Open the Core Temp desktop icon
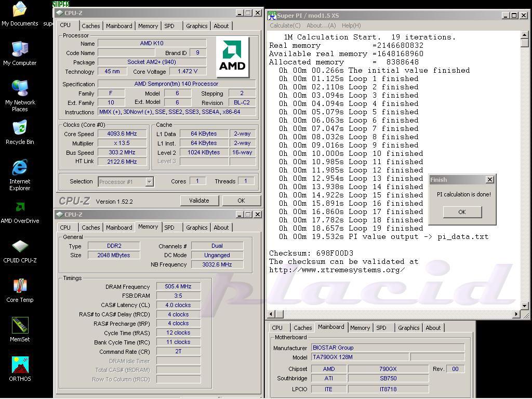This screenshot has height=399, width=532. point(20,290)
